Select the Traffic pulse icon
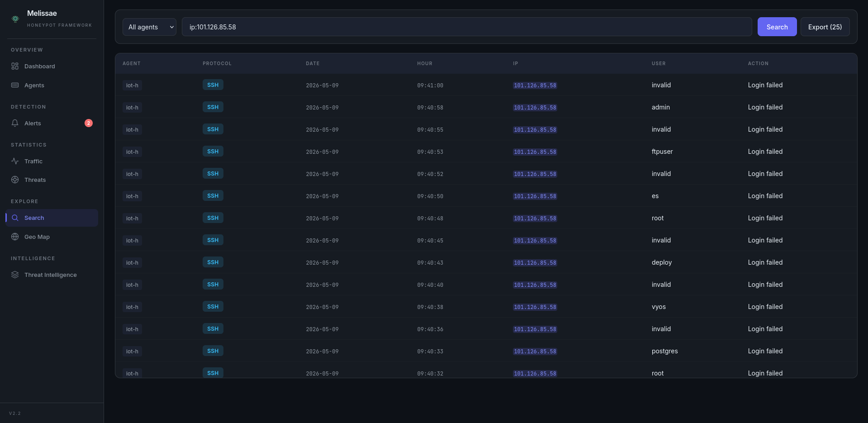This screenshot has width=868, height=423. 15,161
